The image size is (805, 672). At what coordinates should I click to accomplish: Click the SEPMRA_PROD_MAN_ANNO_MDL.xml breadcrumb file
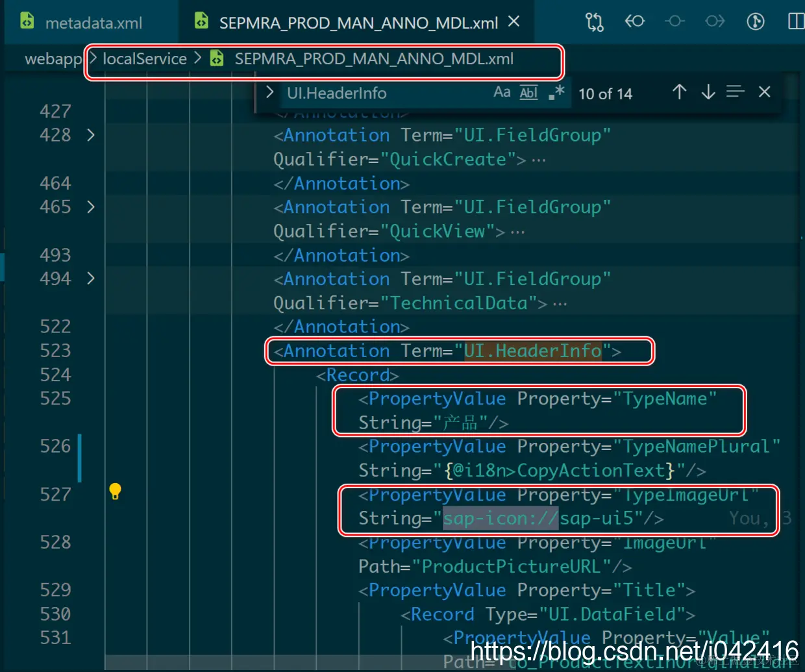[374, 59]
